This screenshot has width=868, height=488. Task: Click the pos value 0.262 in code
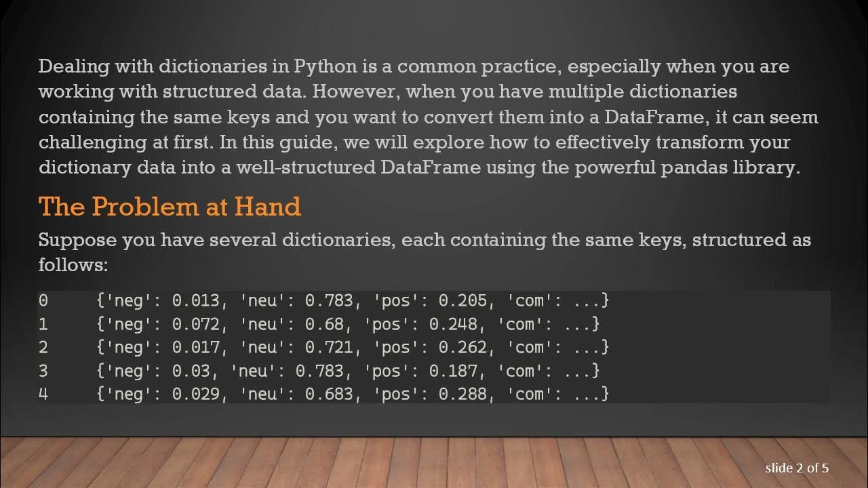462,347
